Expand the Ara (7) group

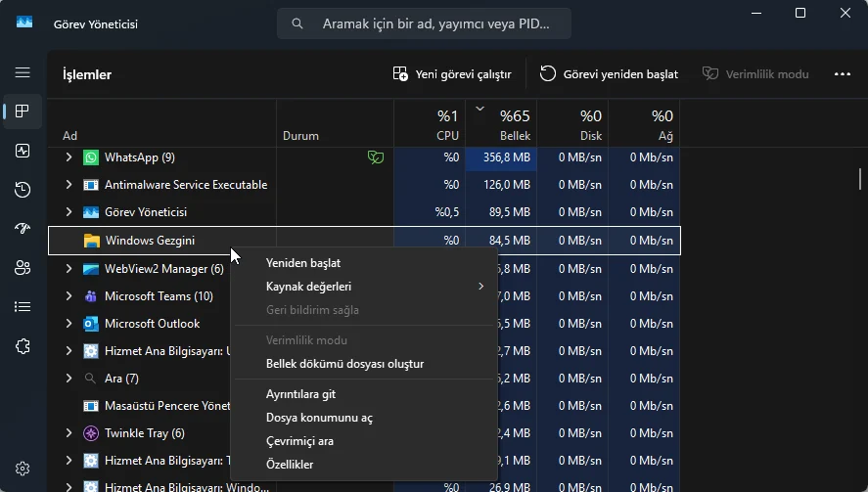click(69, 378)
